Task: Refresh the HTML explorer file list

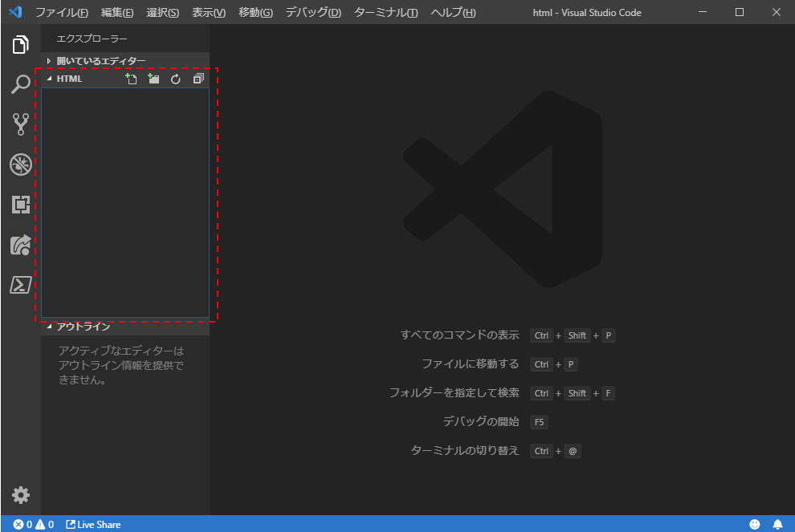Action: (176, 79)
